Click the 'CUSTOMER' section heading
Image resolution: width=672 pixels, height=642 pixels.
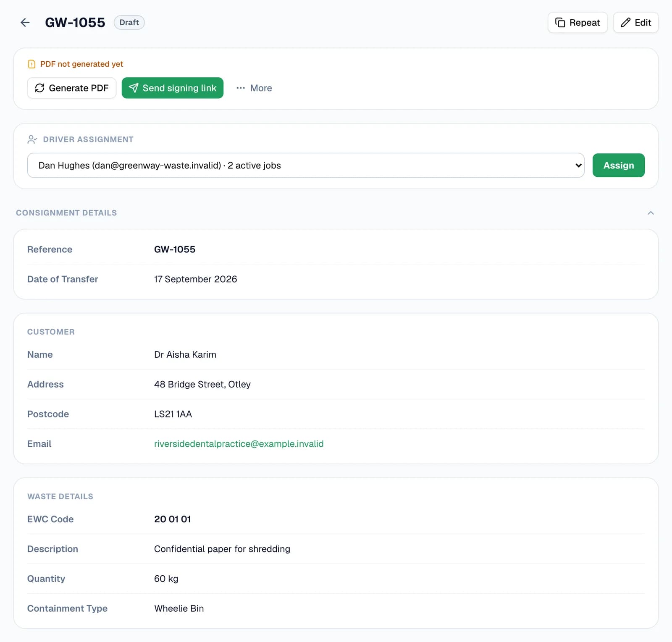pyautogui.click(x=51, y=332)
